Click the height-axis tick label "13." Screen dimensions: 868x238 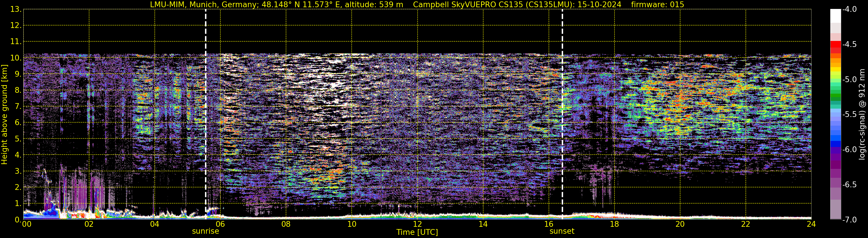pos(16,10)
